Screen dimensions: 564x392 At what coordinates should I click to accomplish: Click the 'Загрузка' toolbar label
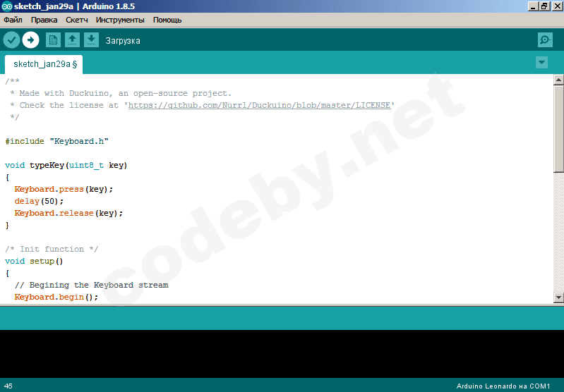tap(123, 41)
